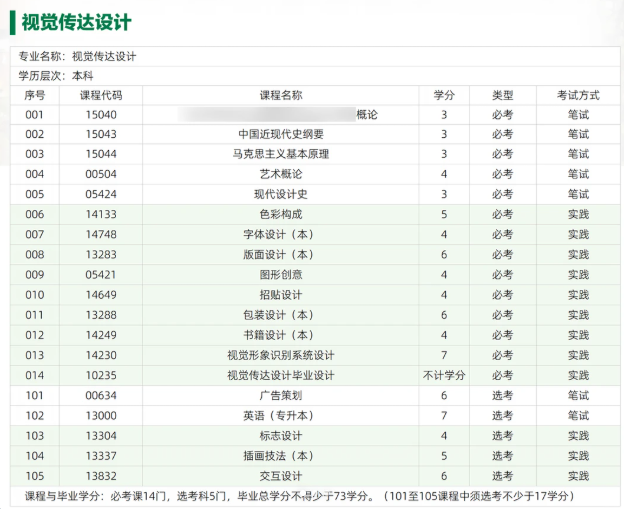Select course code 00634
This screenshot has width=624, height=509.
click(101, 396)
